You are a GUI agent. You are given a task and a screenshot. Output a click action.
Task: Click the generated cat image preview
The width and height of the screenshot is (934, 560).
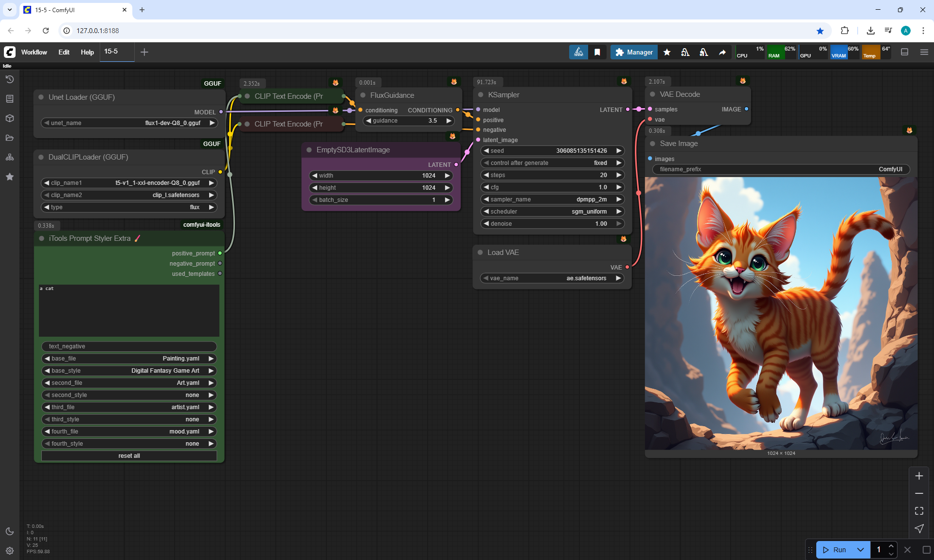[x=781, y=313]
